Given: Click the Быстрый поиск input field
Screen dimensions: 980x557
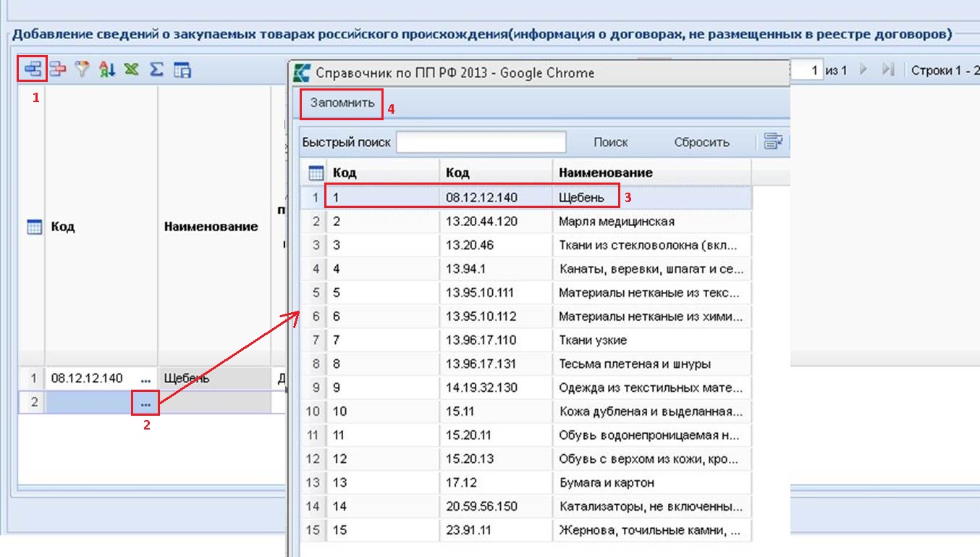Looking at the screenshot, I should click(481, 143).
